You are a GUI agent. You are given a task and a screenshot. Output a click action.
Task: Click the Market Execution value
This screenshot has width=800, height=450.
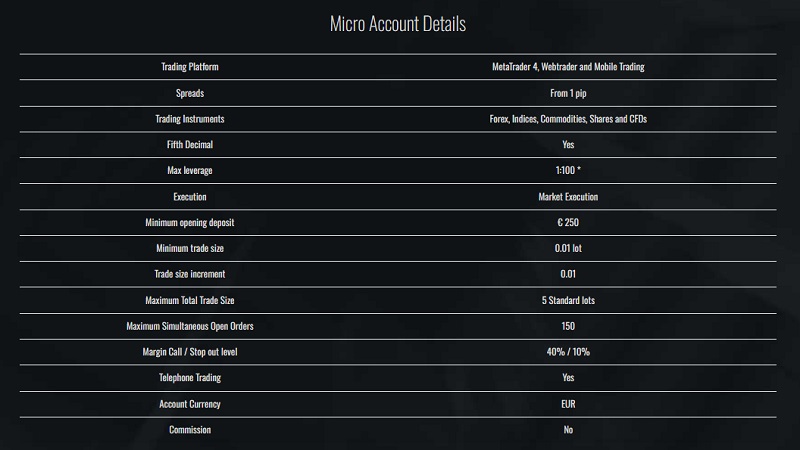point(568,197)
